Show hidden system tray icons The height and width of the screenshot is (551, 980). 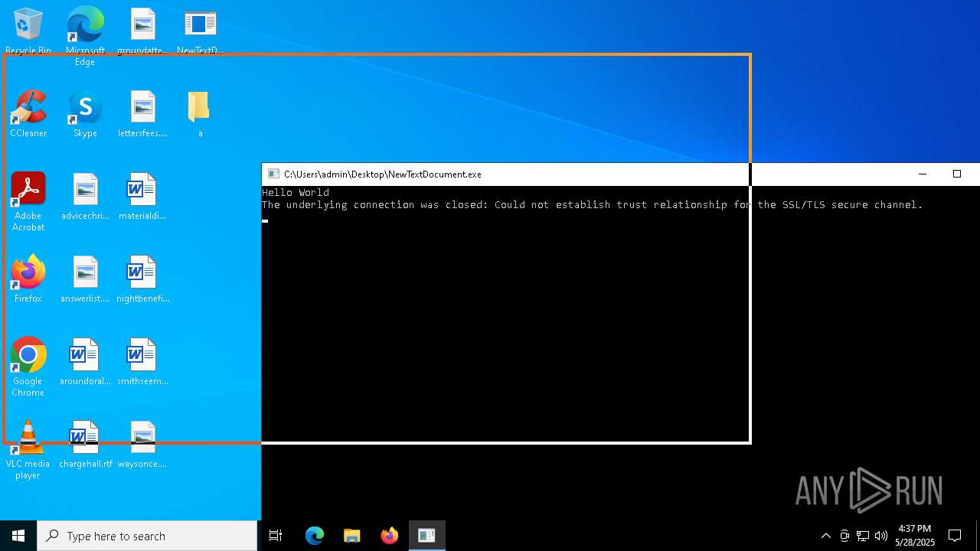click(x=825, y=536)
